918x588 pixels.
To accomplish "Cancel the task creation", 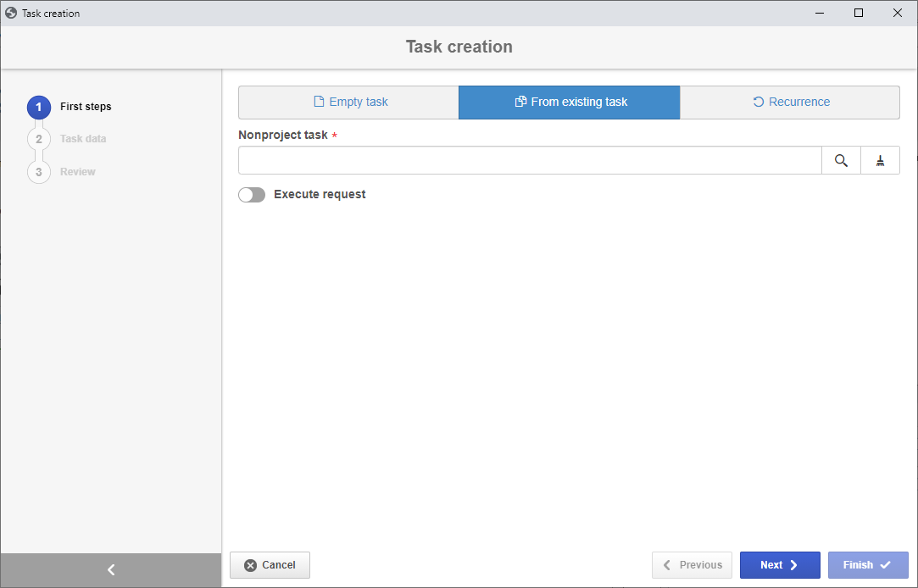I will pos(270,565).
